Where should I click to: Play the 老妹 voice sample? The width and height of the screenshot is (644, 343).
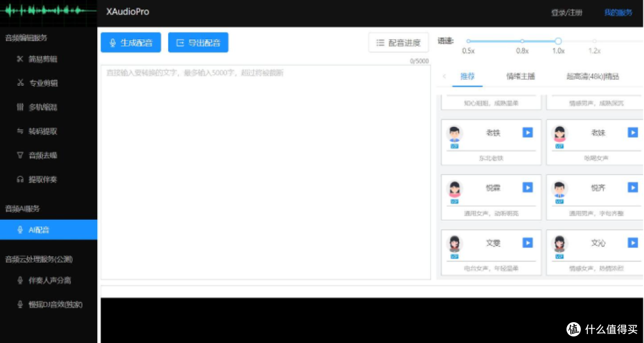click(x=633, y=133)
